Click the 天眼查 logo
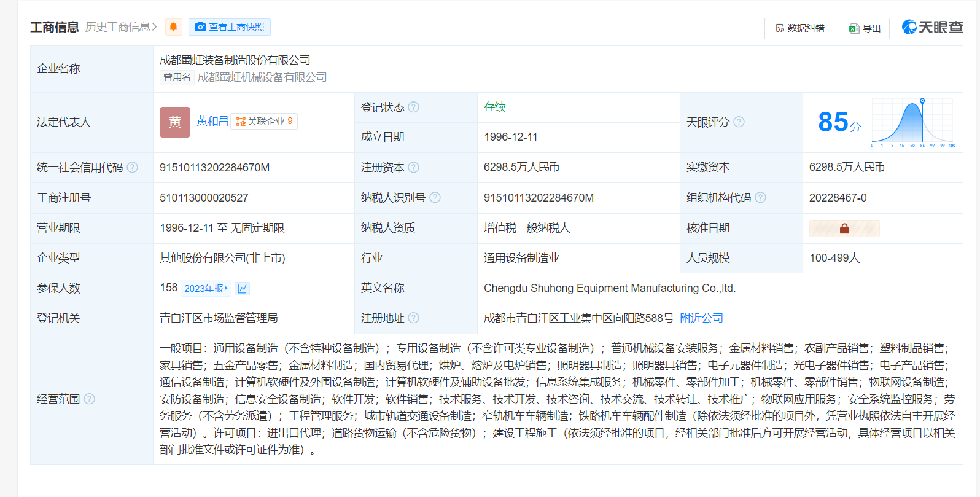This screenshot has width=980, height=497. pyautogui.click(x=932, y=27)
